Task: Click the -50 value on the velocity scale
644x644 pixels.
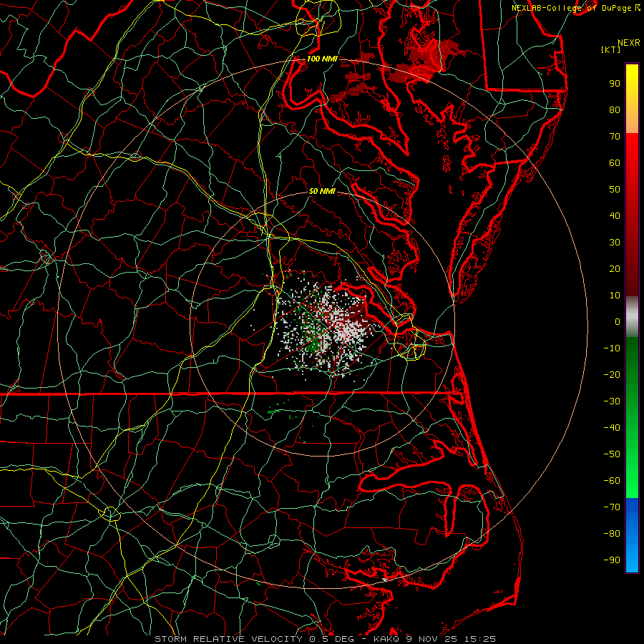Action: (x=612, y=454)
